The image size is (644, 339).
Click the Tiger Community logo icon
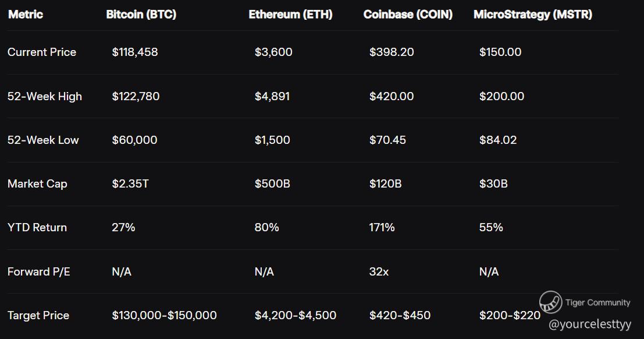[550, 302]
